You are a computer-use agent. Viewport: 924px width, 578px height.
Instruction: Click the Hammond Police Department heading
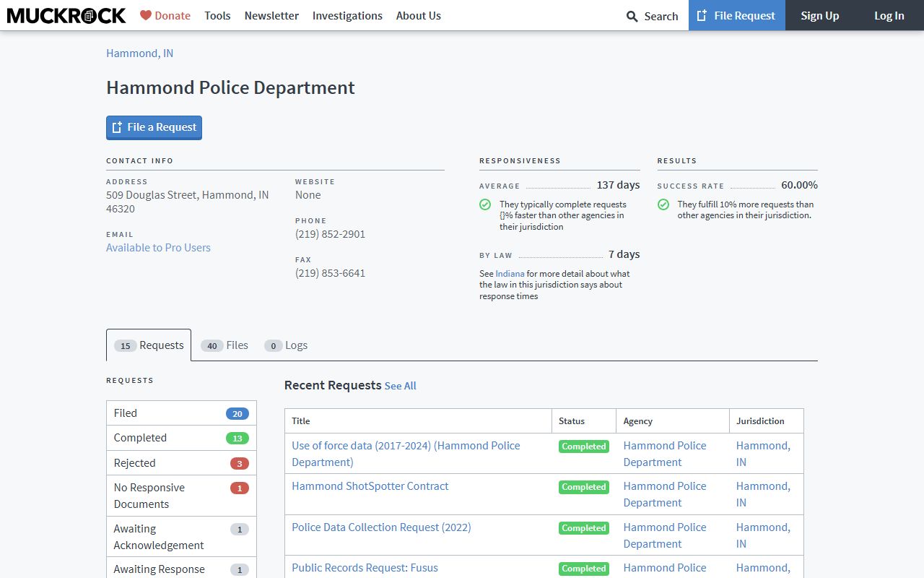click(x=230, y=87)
